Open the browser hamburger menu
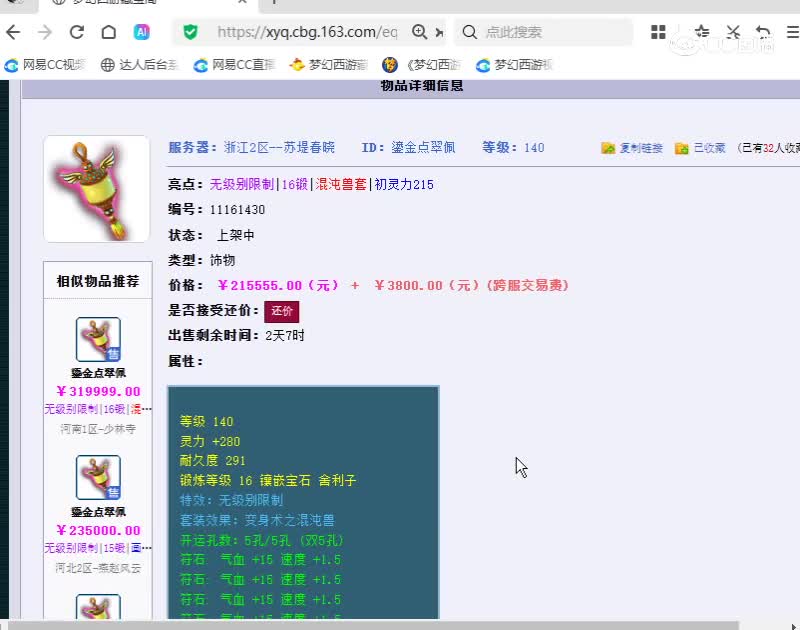The width and height of the screenshot is (800, 630). (x=793, y=32)
